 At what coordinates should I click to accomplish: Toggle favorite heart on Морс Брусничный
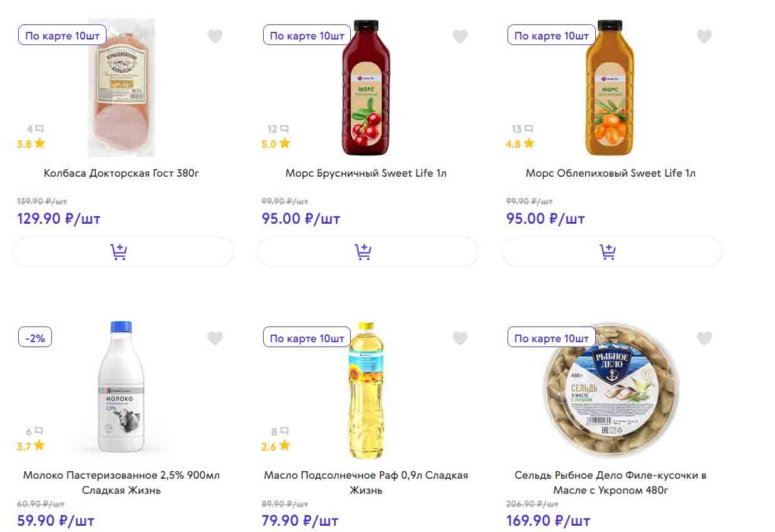point(460,36)
